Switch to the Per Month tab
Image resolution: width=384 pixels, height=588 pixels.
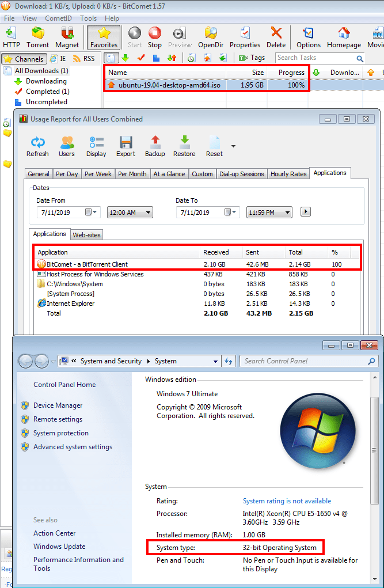coord(132,174)
